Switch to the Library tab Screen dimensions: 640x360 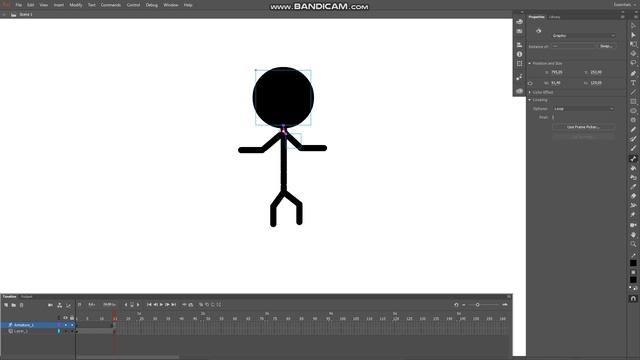554,17
